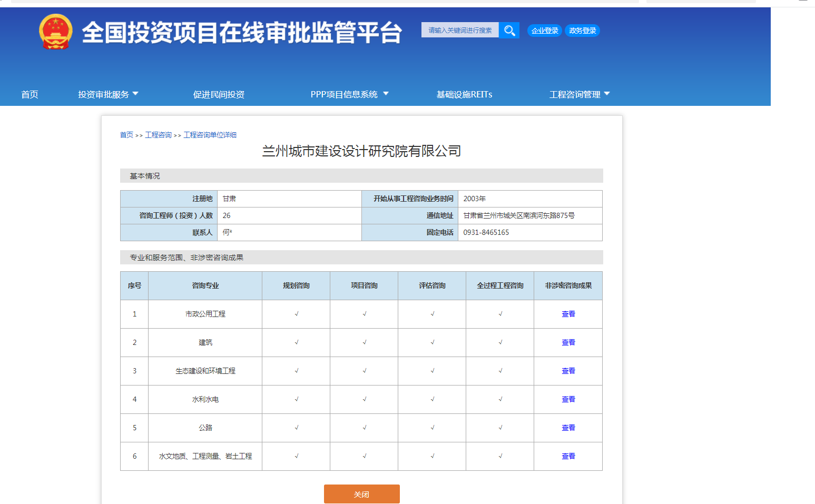Click the 水文地质、工程测量、岩土工程 cell
The width and height of the screenshot is (815, 504).
(205, 456)
